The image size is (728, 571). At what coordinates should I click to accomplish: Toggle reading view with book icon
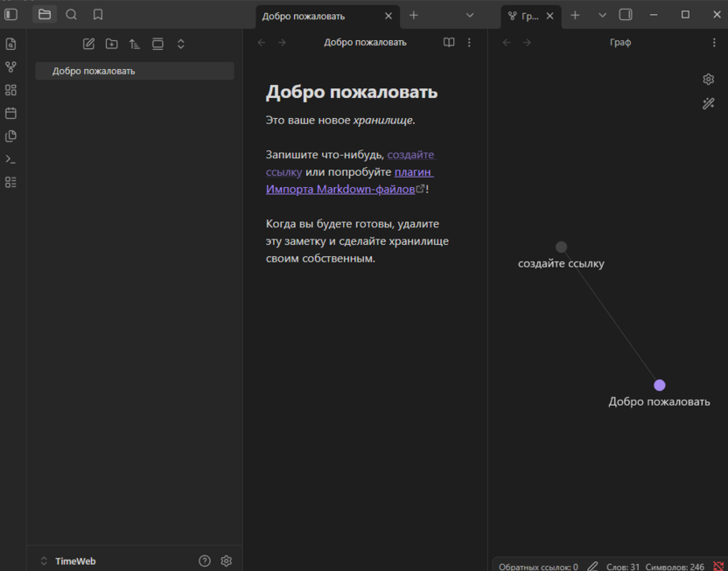coord(449,42)
